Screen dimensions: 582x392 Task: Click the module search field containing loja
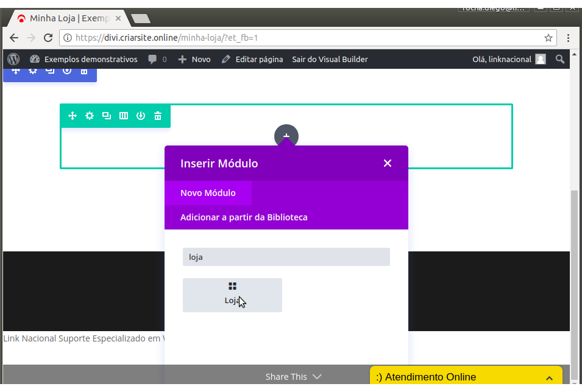tap(286, 257)
